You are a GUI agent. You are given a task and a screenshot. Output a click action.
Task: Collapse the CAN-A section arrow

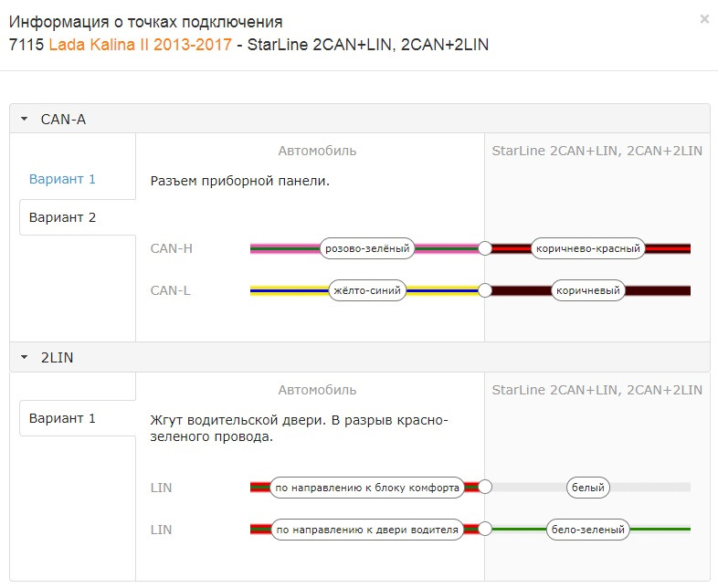[x=25, y=119]
